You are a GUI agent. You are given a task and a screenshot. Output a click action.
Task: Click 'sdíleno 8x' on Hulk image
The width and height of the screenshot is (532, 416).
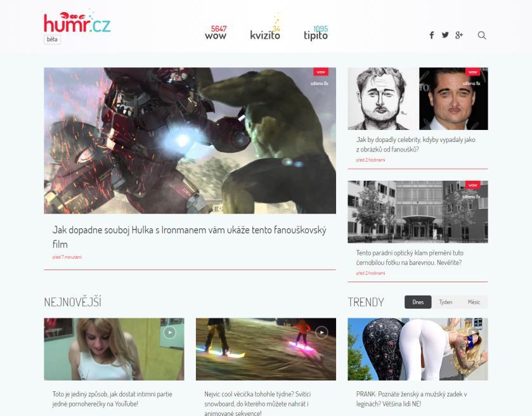point(320,84)
